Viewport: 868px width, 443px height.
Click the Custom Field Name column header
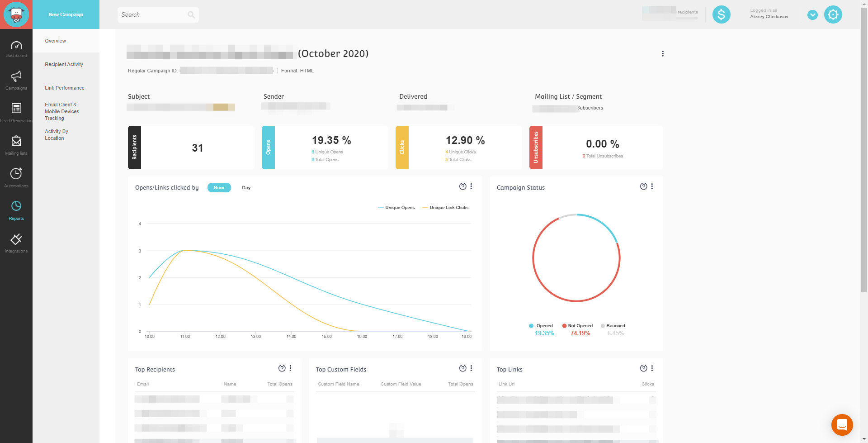(x=338, y=384)
